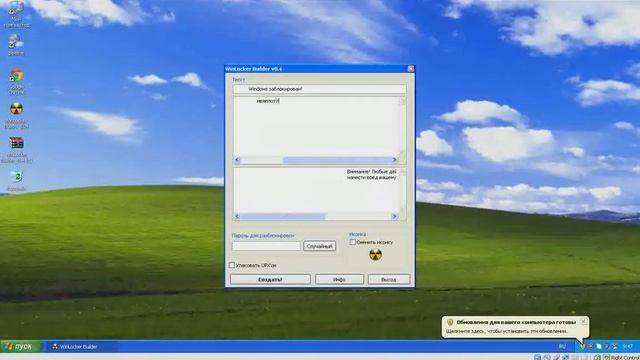The height and width of the screenshot is (360, 640).
Task: Select the Google Chrome desktop icon
Action: (x=16, y=75)
